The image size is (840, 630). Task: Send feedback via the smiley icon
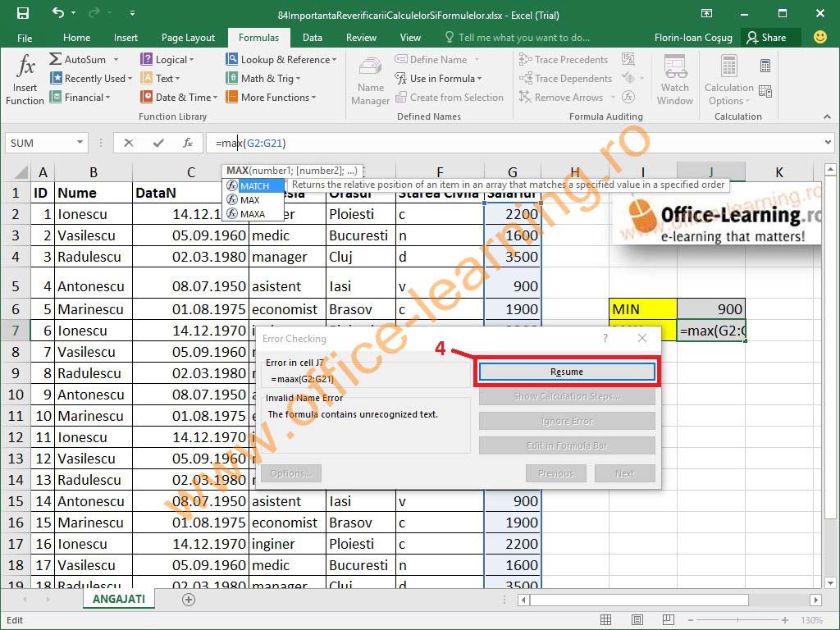click(x=819, y=37)
